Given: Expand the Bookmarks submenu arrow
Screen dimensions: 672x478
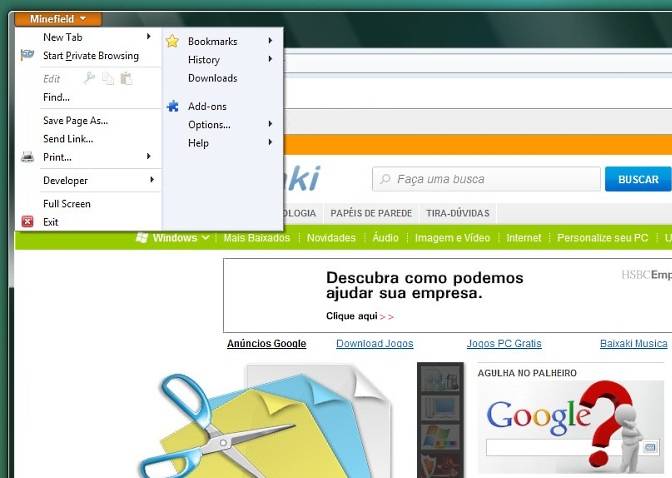Looking at the screenshot, I should 270,40.
